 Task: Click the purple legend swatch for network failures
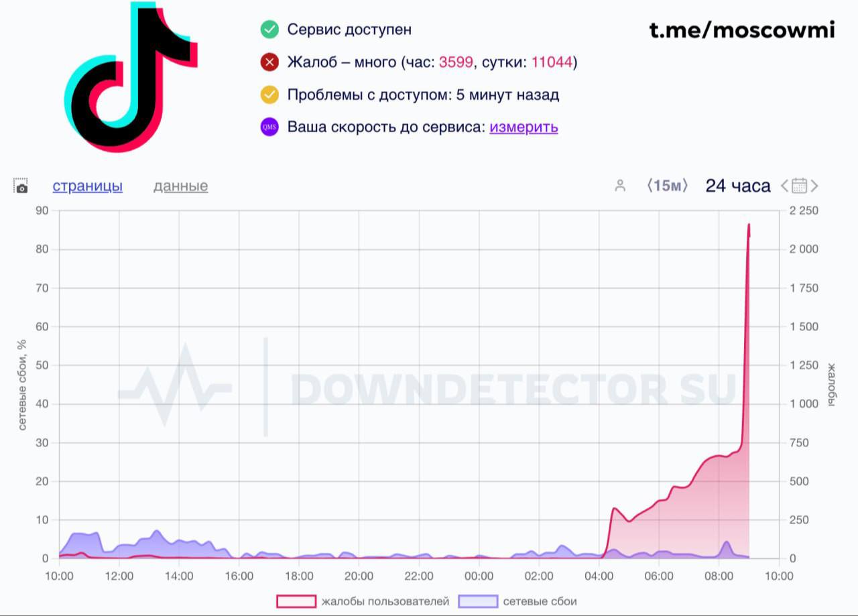[478, 601]
